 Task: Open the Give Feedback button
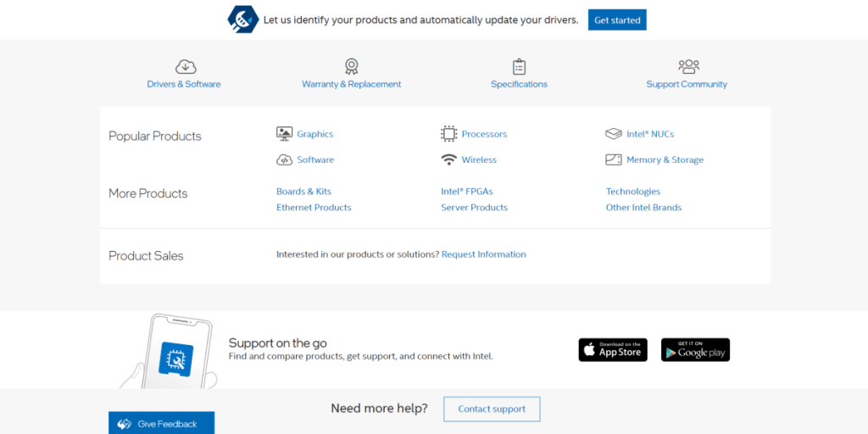coord(161,423)
